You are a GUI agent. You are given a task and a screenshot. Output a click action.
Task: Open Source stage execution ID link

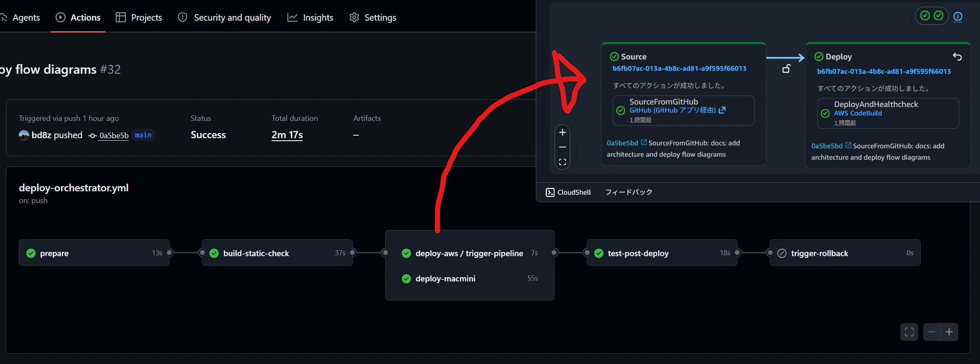point(680,68)
